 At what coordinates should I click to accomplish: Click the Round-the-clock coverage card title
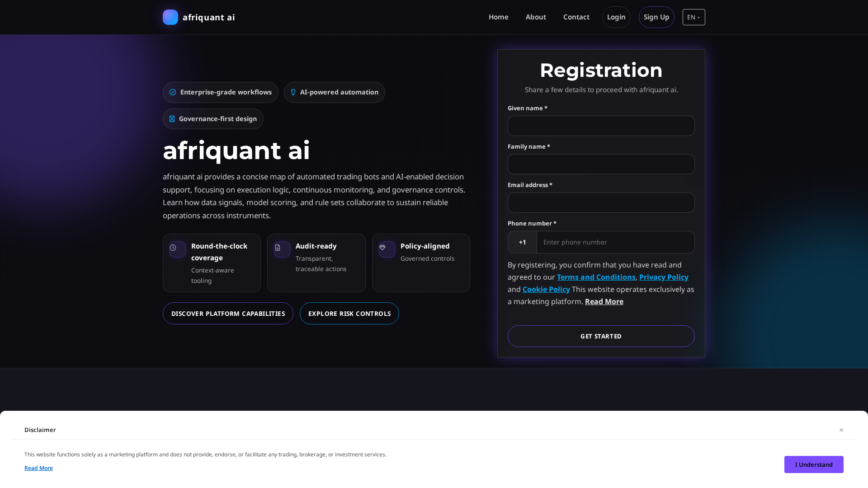pyautogui.click(x=219, y=252)
